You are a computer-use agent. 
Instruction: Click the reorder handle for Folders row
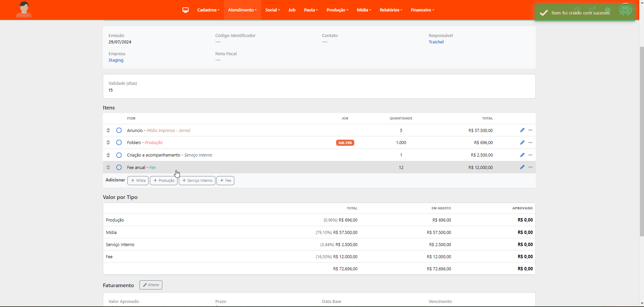108,143
